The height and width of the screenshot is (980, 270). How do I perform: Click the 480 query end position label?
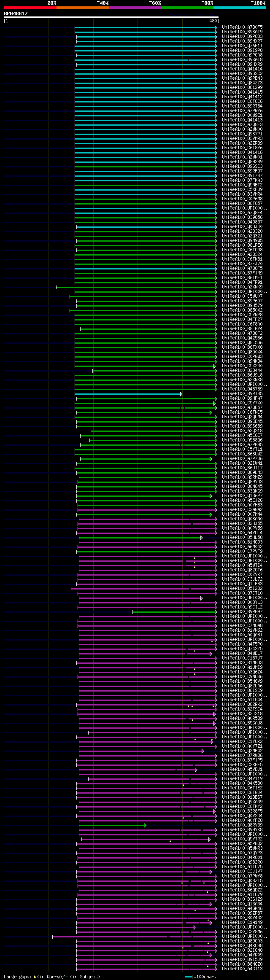[213, 21]
